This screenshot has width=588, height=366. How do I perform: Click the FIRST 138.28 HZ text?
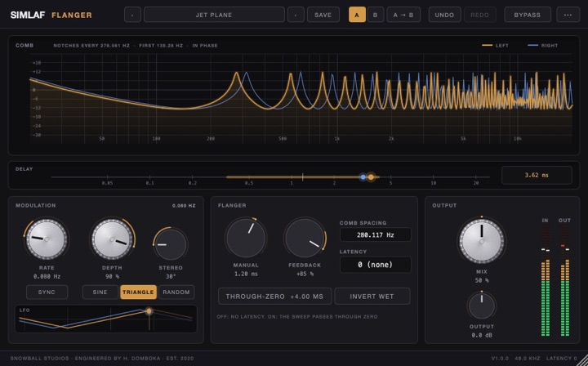pos(161,46)
